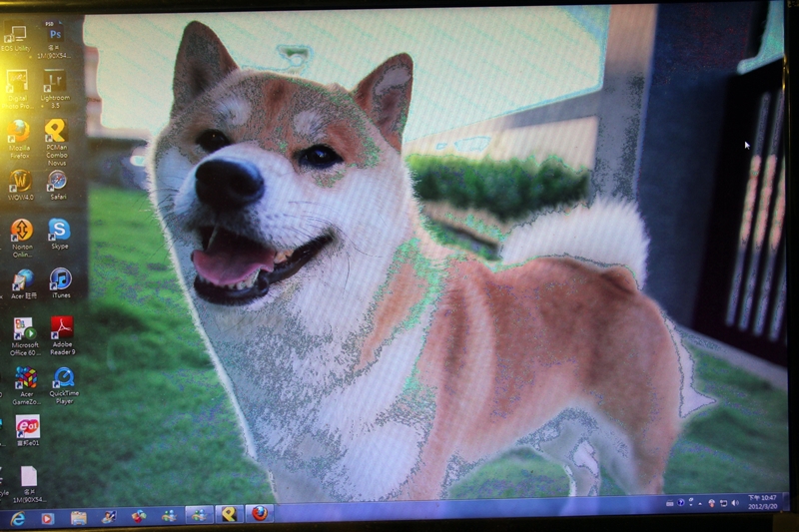Click the fourth pinned taskbar program icon

pos(108,517)
